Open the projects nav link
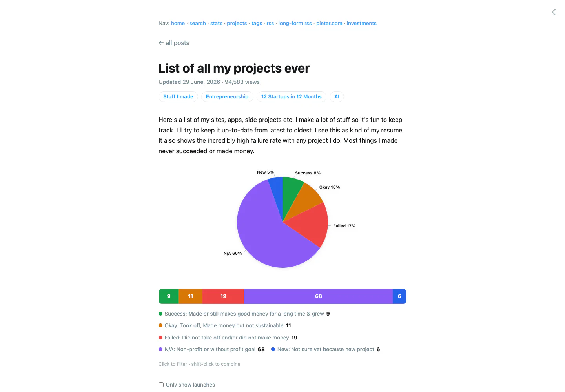Viewport: 565px width, 392px height. coord(237,23)
